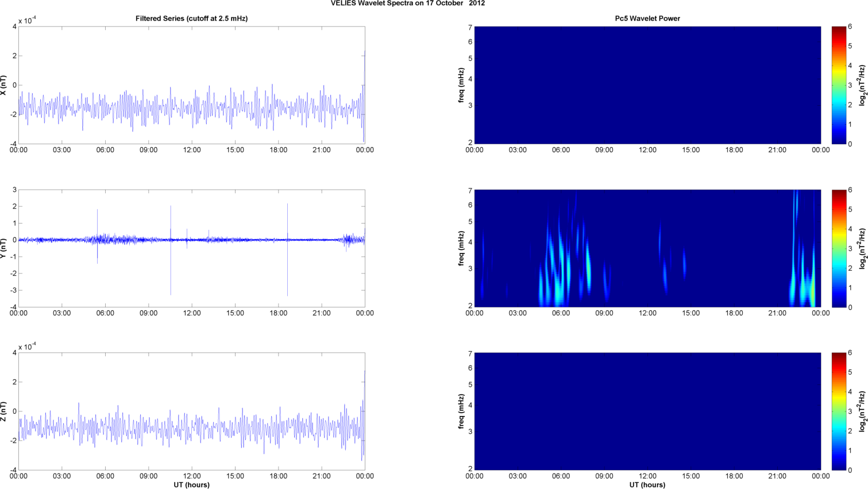This screenshot has width=868, height=489.
Task: Select the '09:00' tick under the Y series plot
Action: pyautogui.click(x=148, y=313)
